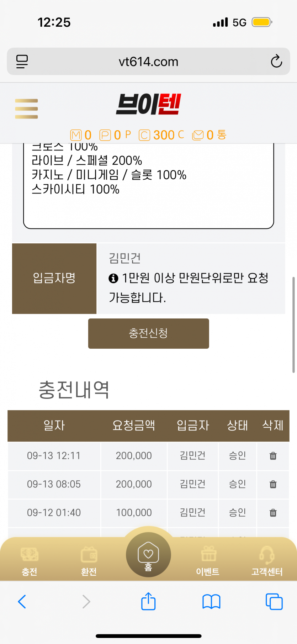Delete the 09-12 01:40 charge record
Screen dimensions: 297x644
pos(273,513)
